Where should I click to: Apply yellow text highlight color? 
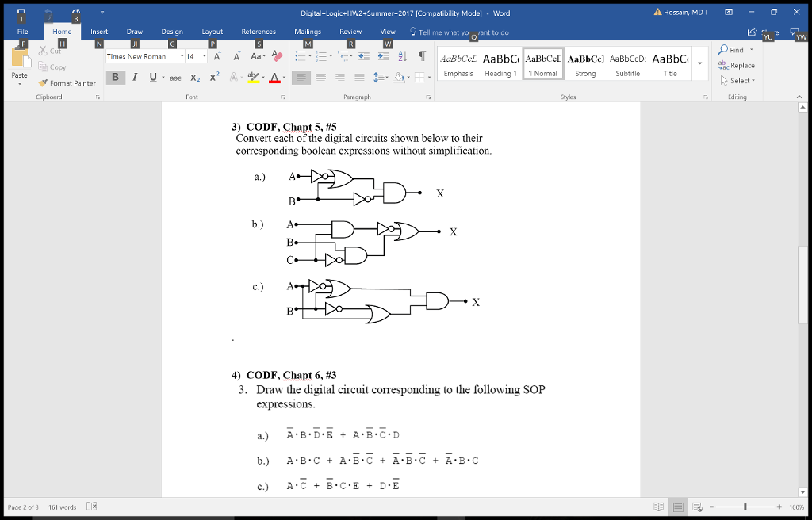click(253, 78)
